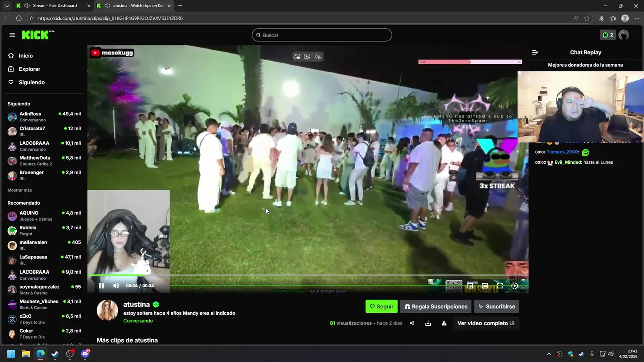Toggle theater mode in video controls

pyautogui.click(x=485, y=286)
